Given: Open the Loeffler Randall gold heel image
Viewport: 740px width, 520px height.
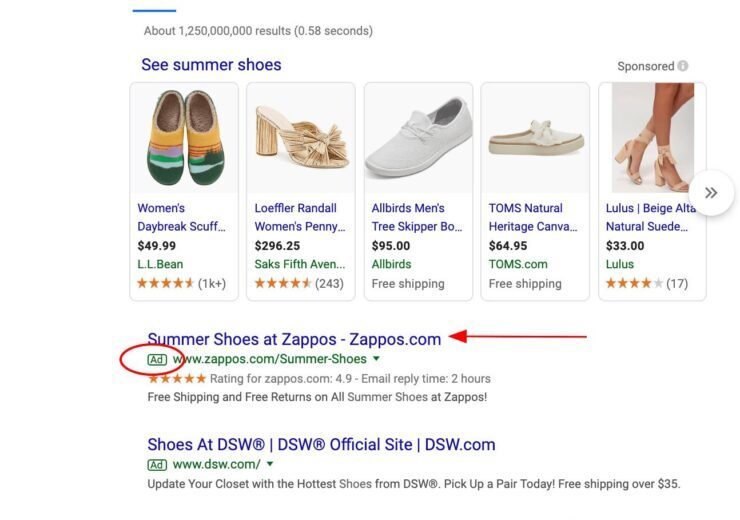Looking at the screenshot, I should (x=301, y=138).
